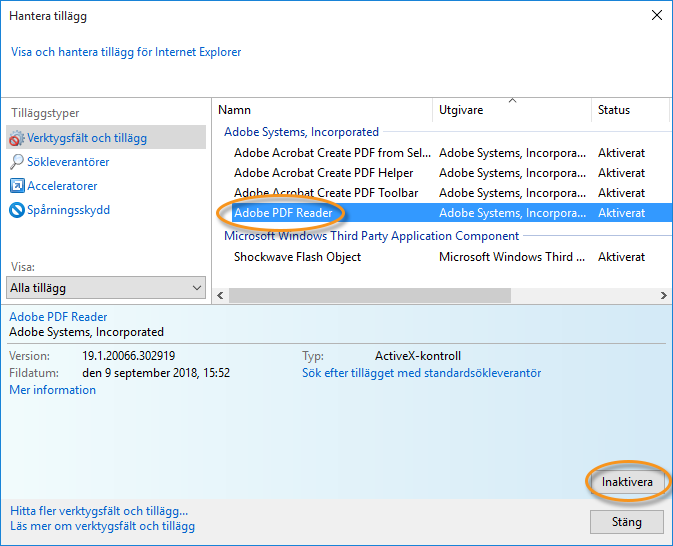Sort by the Utgivare column header
673x546 pixels.
pyautogui.click(x=512, y=110)
